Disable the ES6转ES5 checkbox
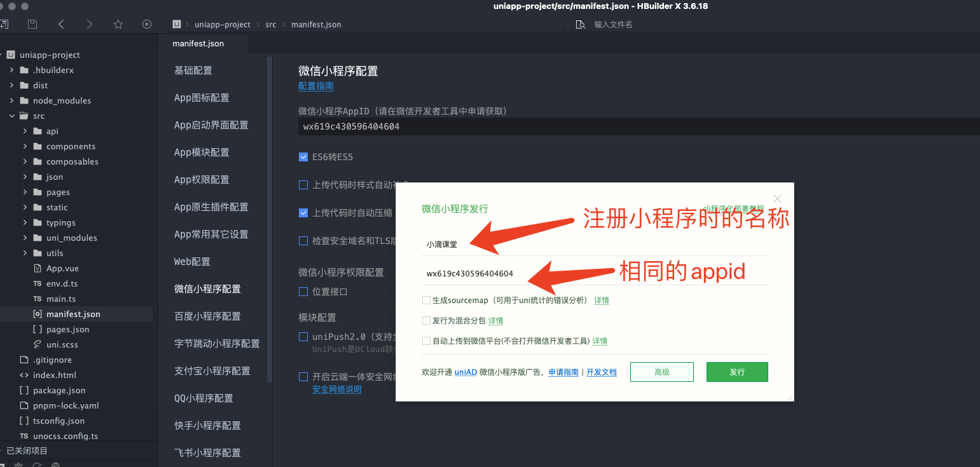 (x=303, y=156)
